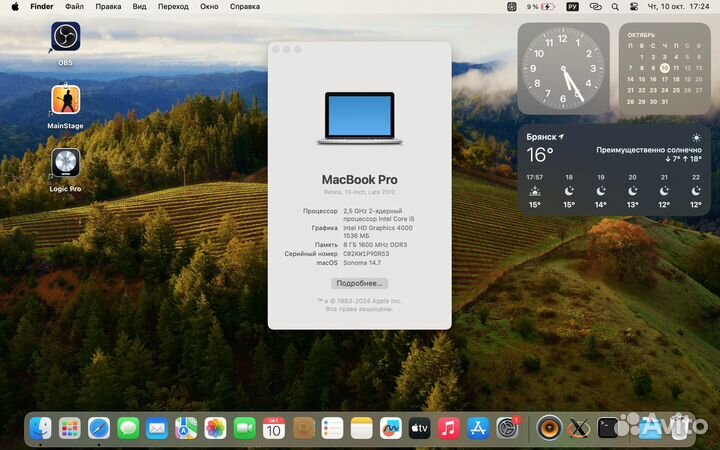Click day 31 in calendar widget
Viewport: 720px width, 450px height.
[x=664, y=101]
